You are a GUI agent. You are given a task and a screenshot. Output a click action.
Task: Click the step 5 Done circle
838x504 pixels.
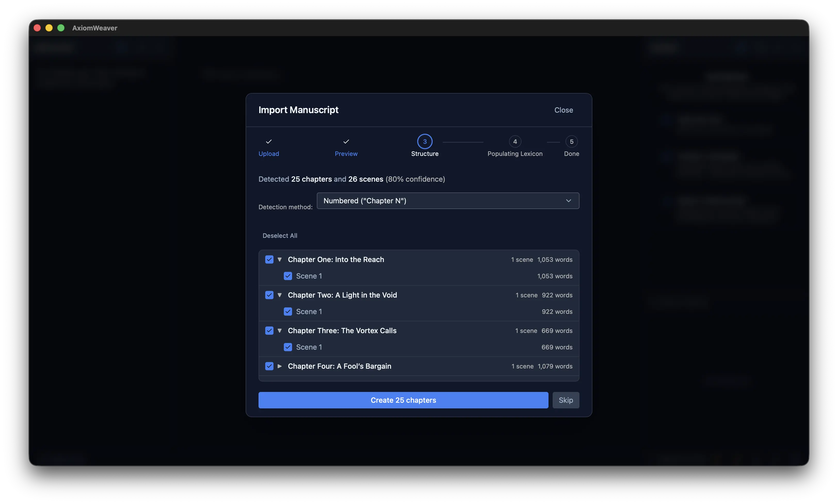pos(571,142)
